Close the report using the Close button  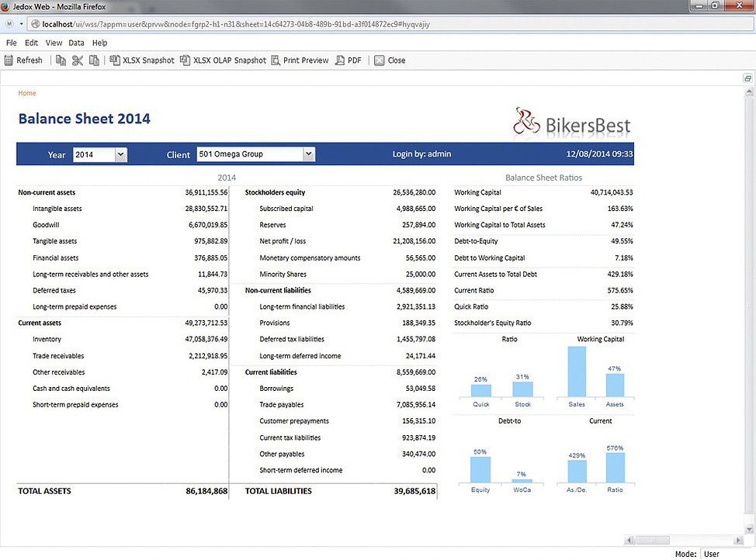(x=390, y=60)
